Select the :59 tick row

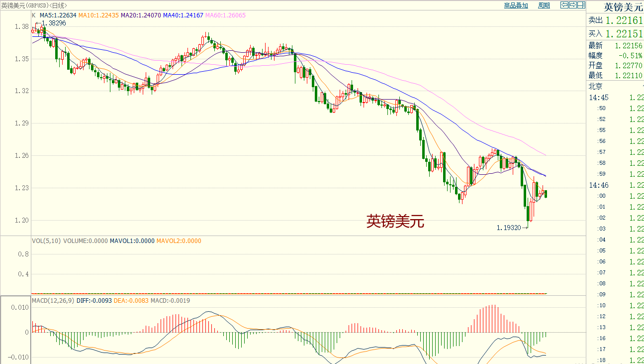click(x=616, y=174)
